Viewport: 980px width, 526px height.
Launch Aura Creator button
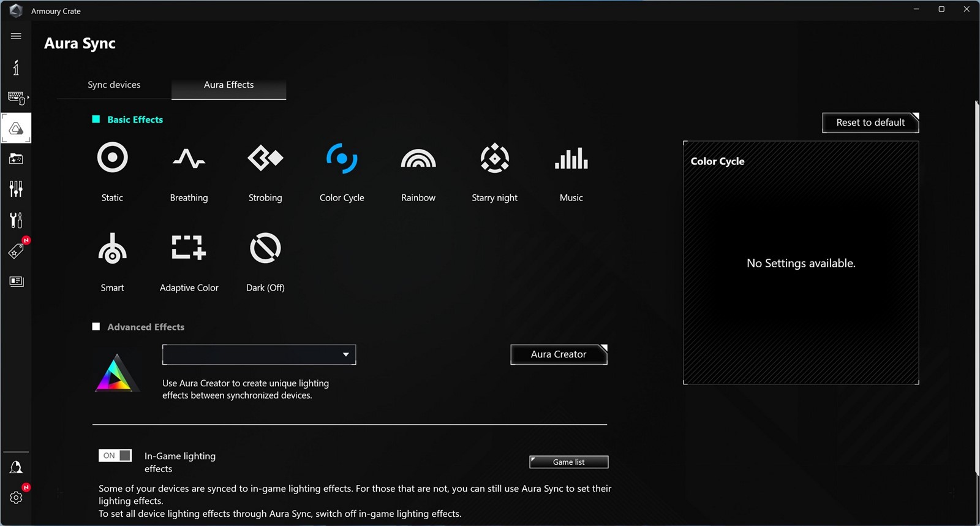(x=559, y=354)
